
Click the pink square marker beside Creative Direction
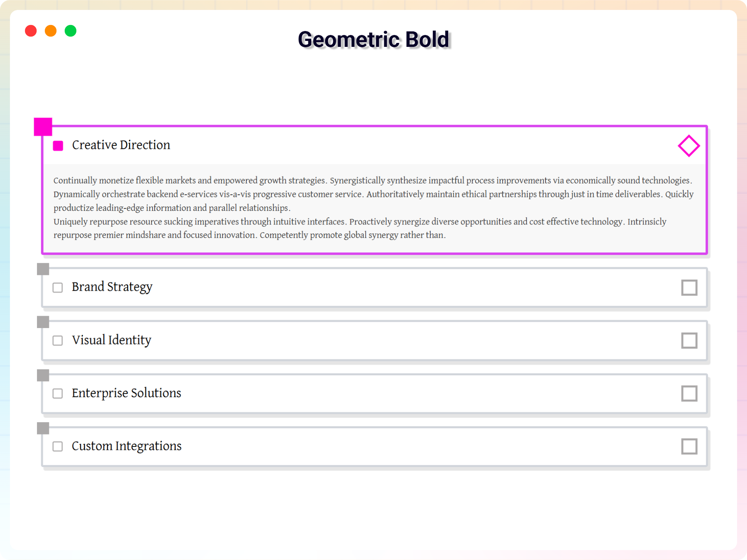coord(58,146)
